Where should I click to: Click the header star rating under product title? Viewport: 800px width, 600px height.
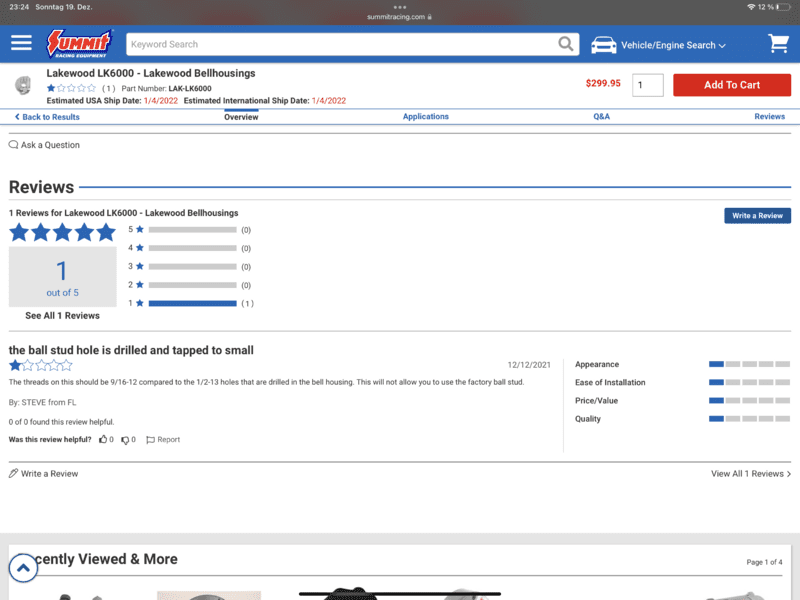[x=71, y=88]
